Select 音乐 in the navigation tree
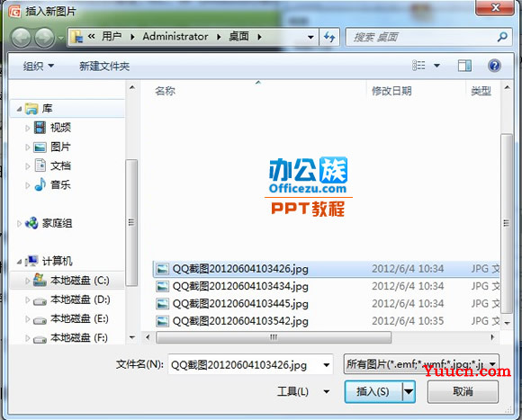 pyautogui.click(x=60, y=184)
